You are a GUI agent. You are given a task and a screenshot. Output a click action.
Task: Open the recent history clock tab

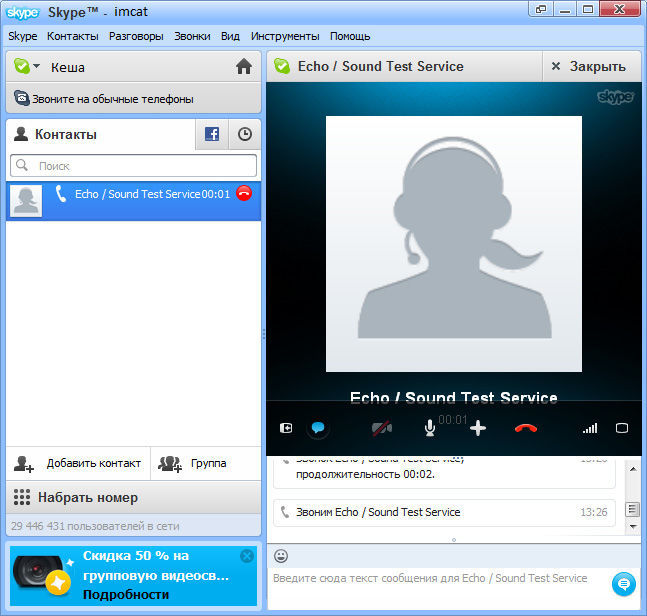[x=244, y=134]
